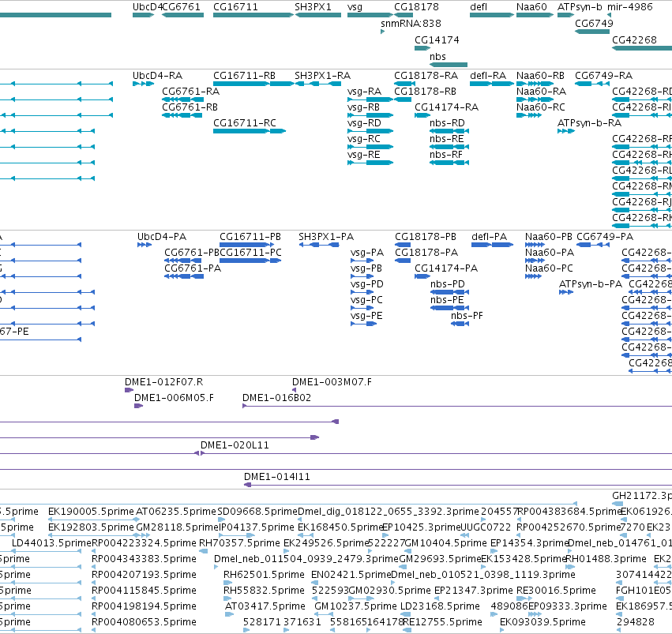Image resolution: width=672 pixels, height=634 pixels.
Task: Click the UbcD4-PA protein feature
Action: [x=145, y=245]
